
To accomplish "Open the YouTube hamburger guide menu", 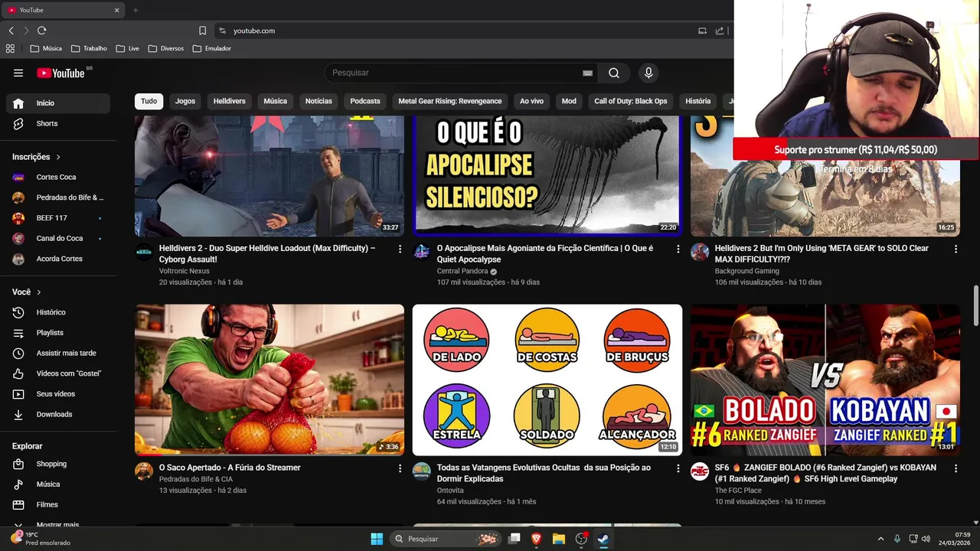I will (x=18, y=73).
